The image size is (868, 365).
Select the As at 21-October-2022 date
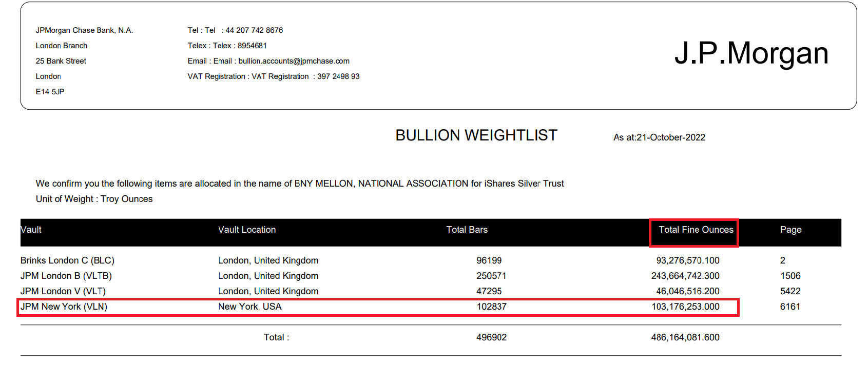(659, 137)
